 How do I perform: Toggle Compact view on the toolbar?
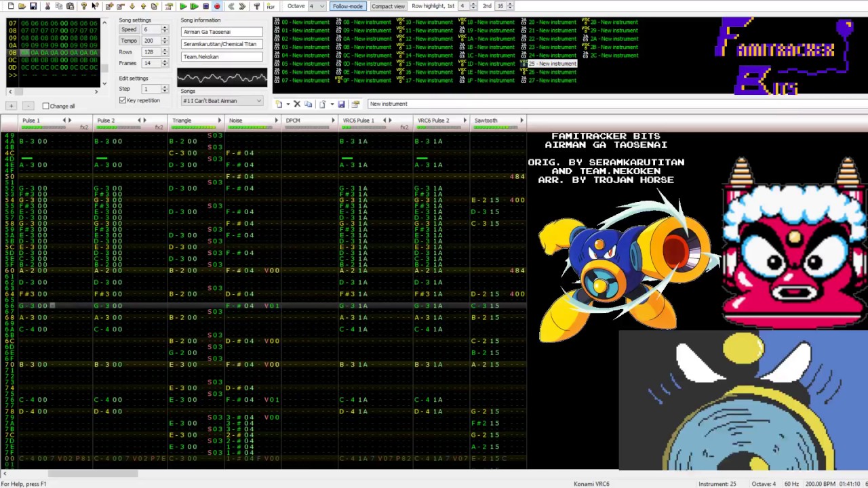coord(388,6)
